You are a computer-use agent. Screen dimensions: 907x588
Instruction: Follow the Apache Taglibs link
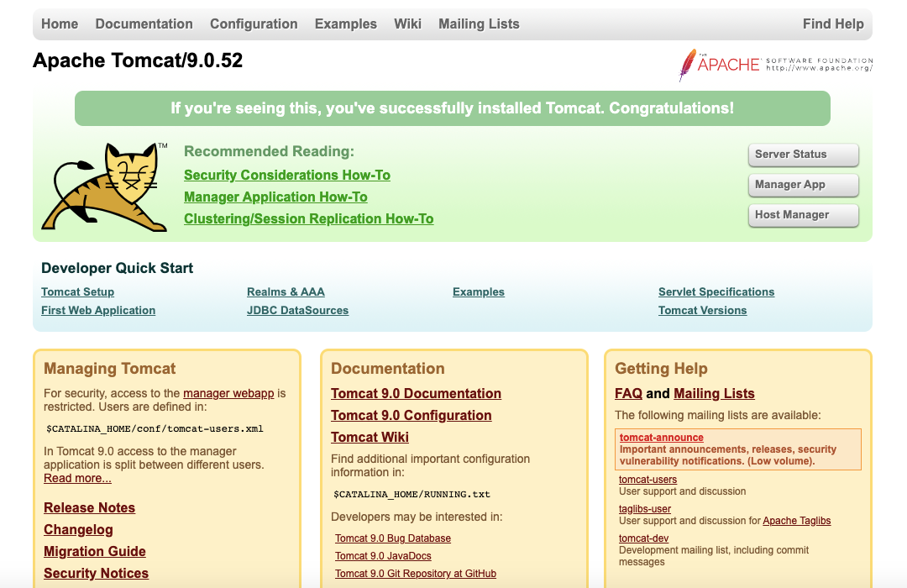[x=796, y=521]
